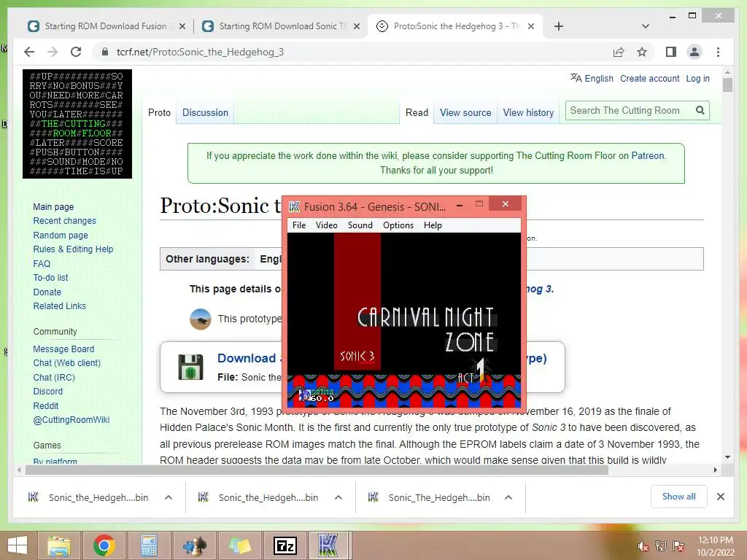This screenshot has width=747, height=560.
Task: Click the address bar URL
Action: pyautogui.click(x=200, y=52)
